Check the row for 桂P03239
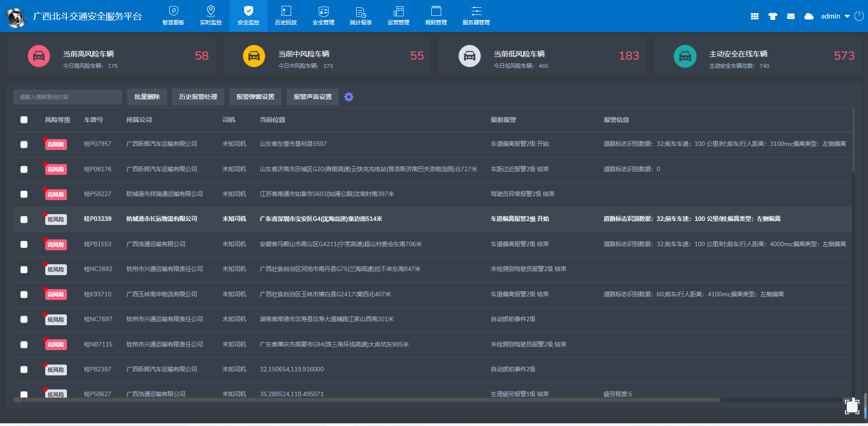Screen dimensions: 868x426 [24, 220]
